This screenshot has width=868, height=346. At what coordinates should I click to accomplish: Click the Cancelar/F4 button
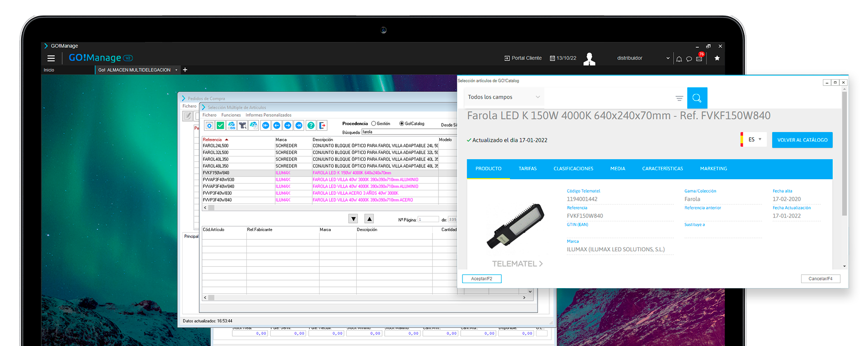(x=821, y=279)
